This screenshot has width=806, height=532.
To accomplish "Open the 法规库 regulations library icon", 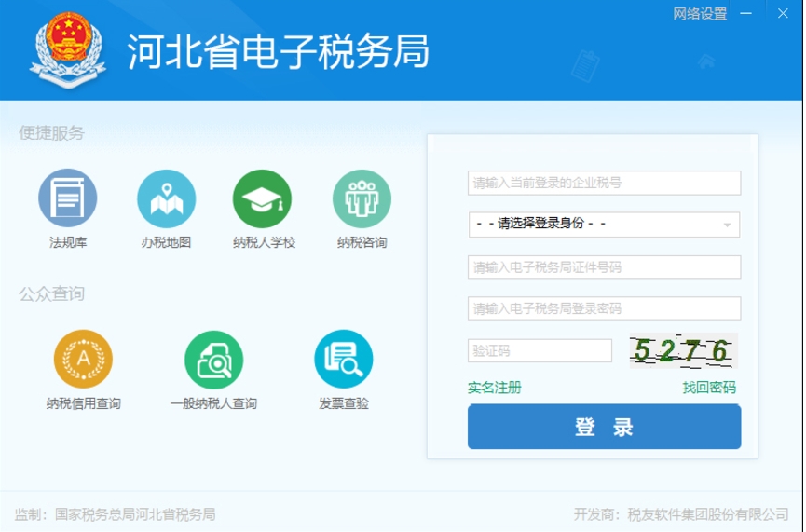I will click(67, 198).
